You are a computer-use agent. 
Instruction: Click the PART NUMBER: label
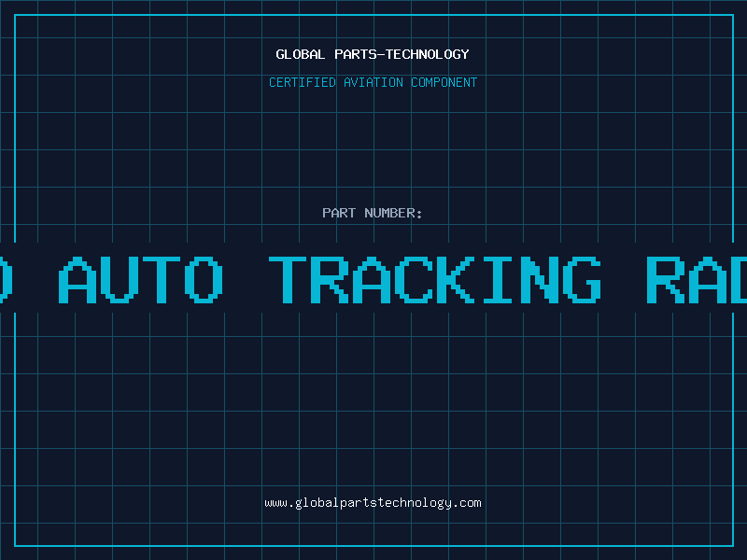coord(373,213)
